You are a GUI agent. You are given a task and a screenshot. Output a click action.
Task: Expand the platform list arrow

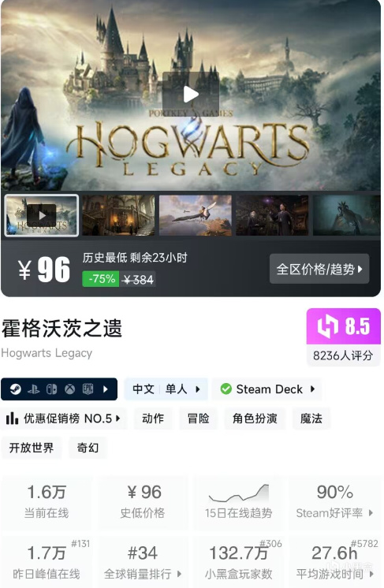point(106,389)
